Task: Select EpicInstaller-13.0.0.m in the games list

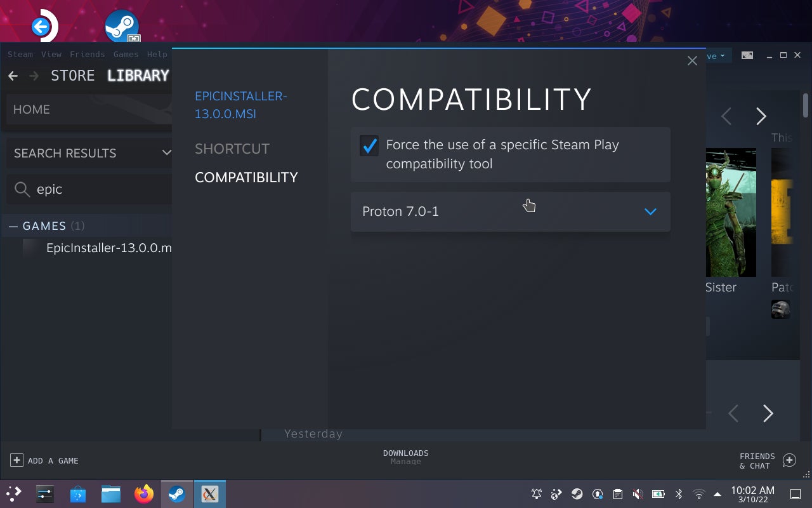Action: pyautogui.click(x=108, y=248)
